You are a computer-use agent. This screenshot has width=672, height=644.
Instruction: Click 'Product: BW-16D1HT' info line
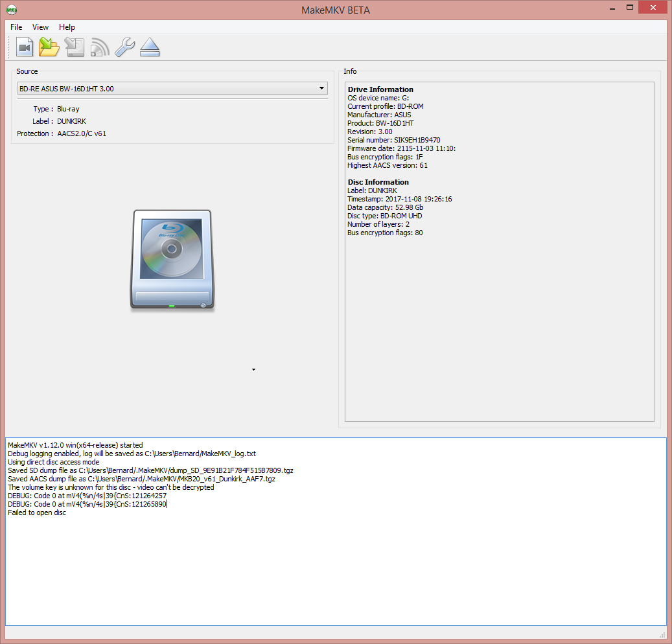(380, 123)
